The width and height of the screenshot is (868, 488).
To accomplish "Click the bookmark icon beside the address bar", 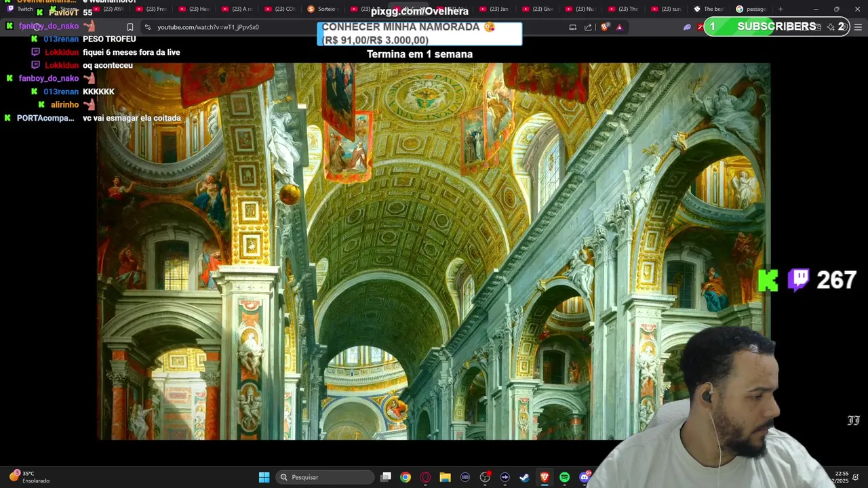I will (x=130, y=27).
